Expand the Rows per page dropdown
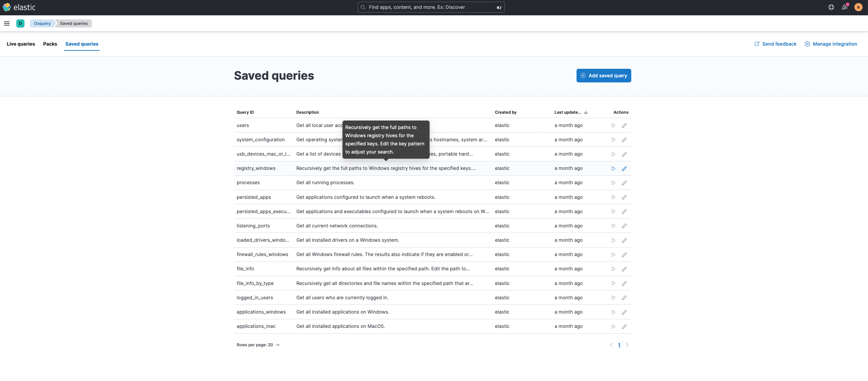The width and height of the screenshot is (868, 381). (258, 345)
